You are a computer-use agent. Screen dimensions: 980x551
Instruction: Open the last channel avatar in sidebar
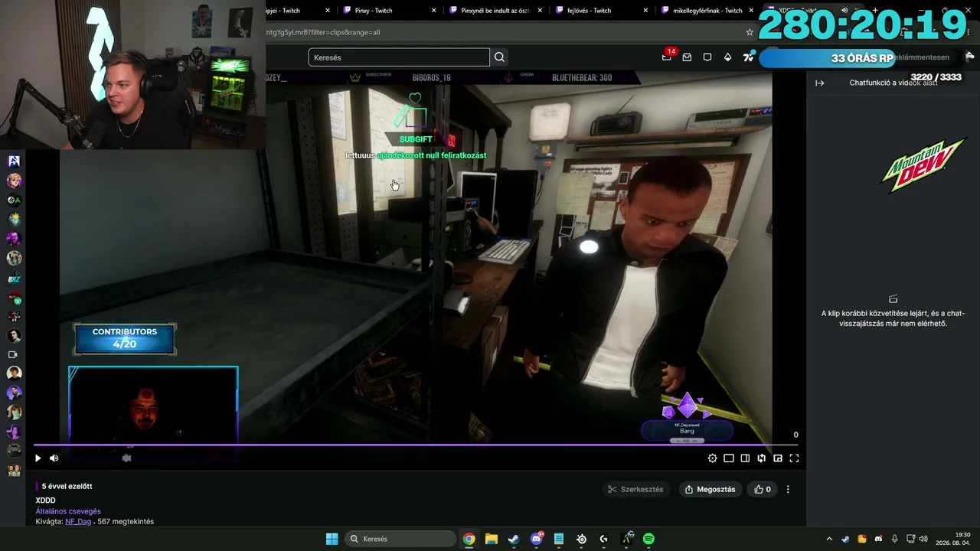point(14,471)
